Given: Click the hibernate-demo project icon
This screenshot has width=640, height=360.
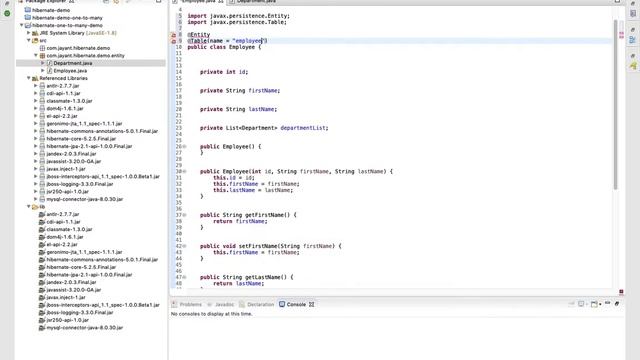Looking at the screenshot, I should coord(28,10).
